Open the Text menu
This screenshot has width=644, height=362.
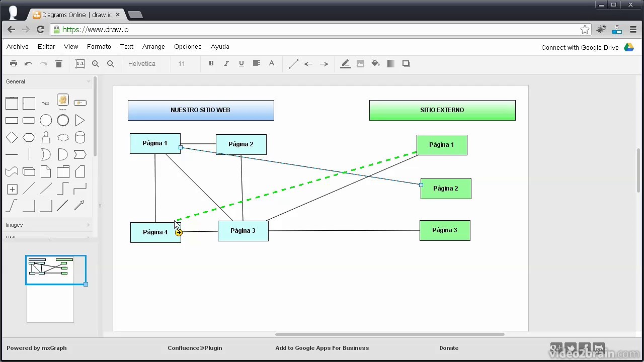127,47
